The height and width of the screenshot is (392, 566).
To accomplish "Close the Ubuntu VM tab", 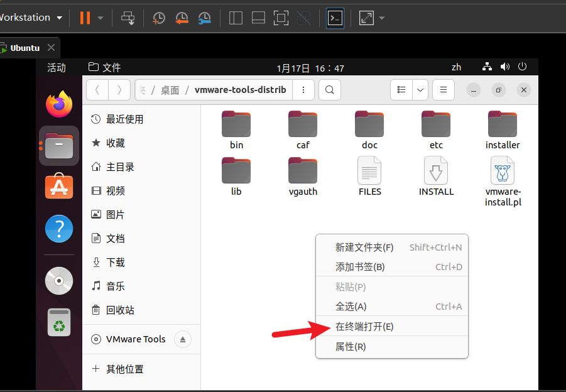I will pyautogui.click(x=52, y=48).
